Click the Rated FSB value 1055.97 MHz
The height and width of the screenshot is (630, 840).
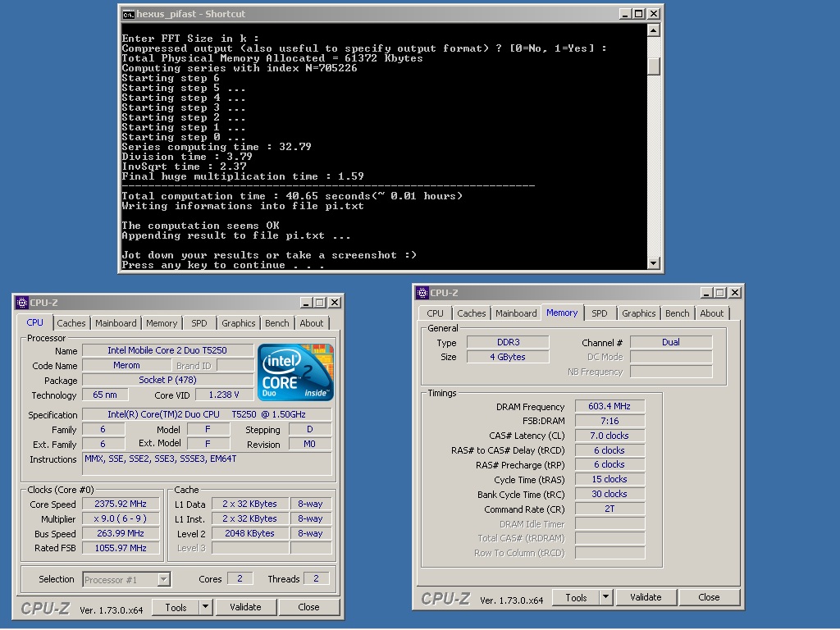click(121, 548)
